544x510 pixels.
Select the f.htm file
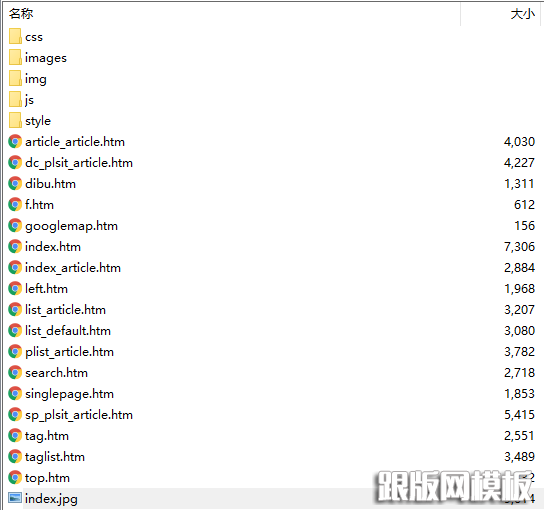pos(40,205)
